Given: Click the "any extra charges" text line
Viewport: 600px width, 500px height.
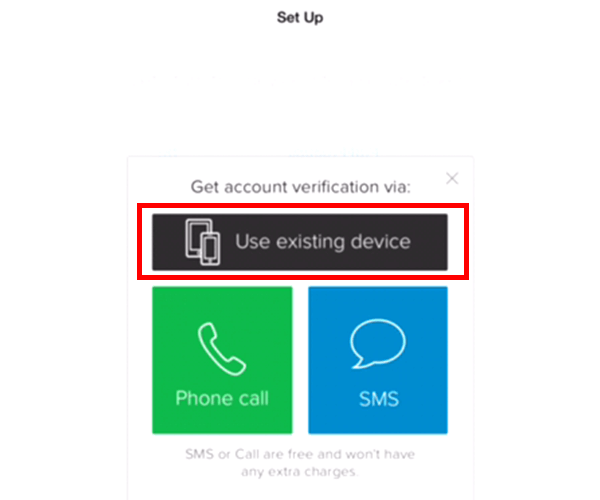Looking at the screenshot, I should (x=299, y=472).
